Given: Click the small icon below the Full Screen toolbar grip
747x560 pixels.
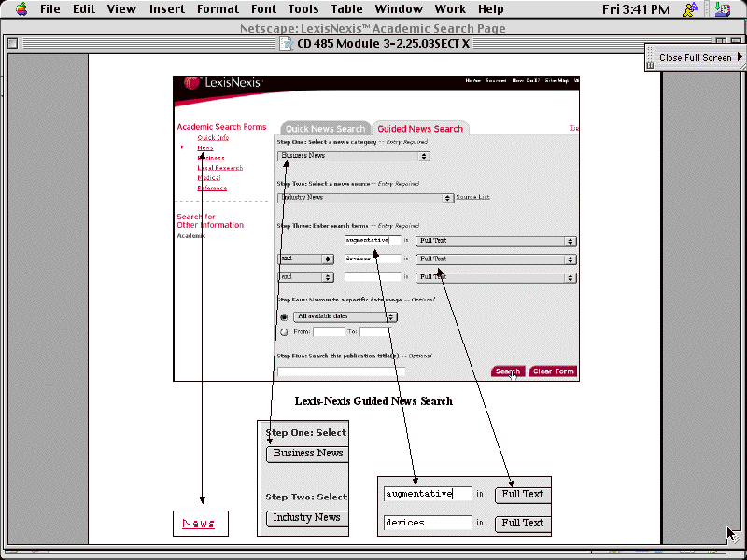Looking at the screenshot, I should click(x=649, y=65).
